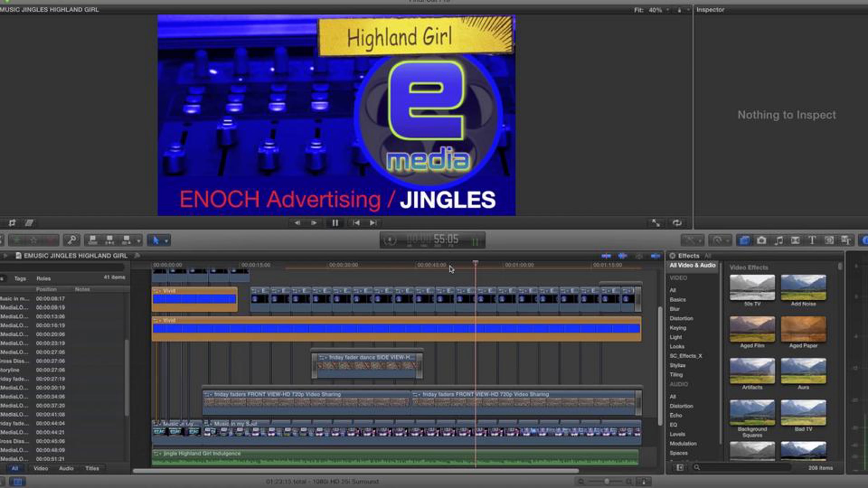Go back in timeline history
The height and width of the screenshot is (488, 868).
[5, 256]
